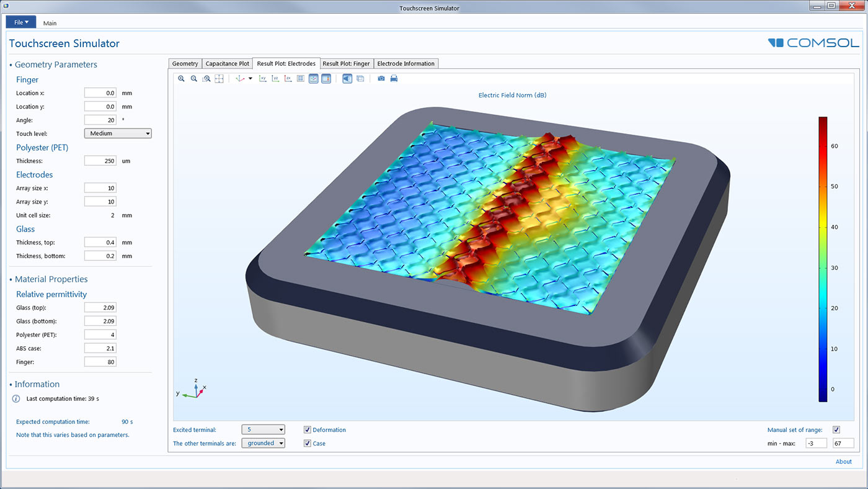
Task: Switch to the zx plane view
Action: (x=288, y=79)
